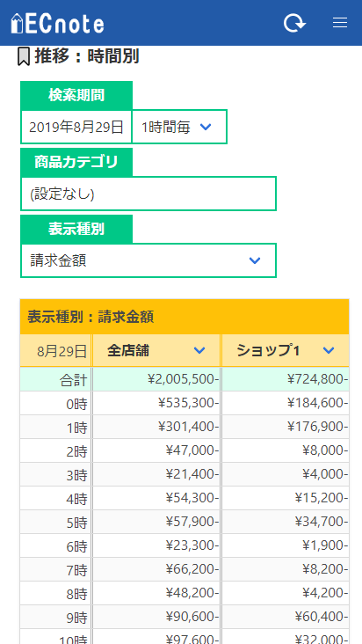Image resolution: width=362 pixels, height=644 pixels.
Task: Click the ¥301,400- cell in 1時 row
Action: [156, 427]
